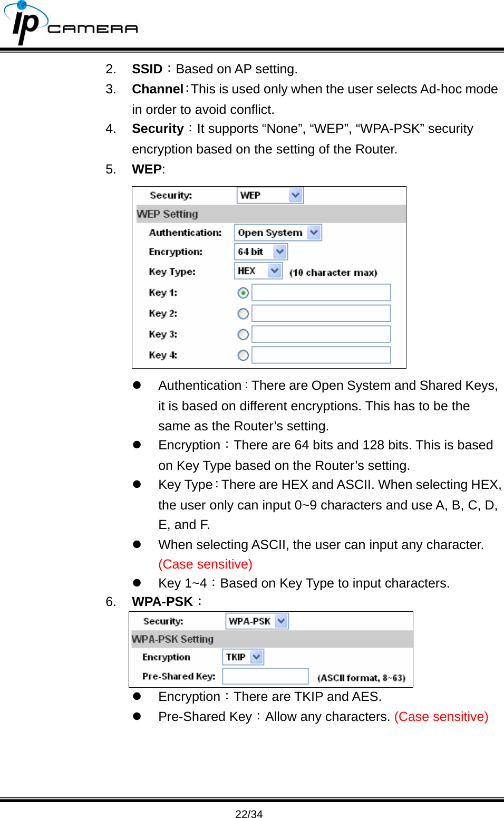This screenshot has height=818, width=504.
Task: Expand the Authentication dropdown set to Open System
Action: 277,233
